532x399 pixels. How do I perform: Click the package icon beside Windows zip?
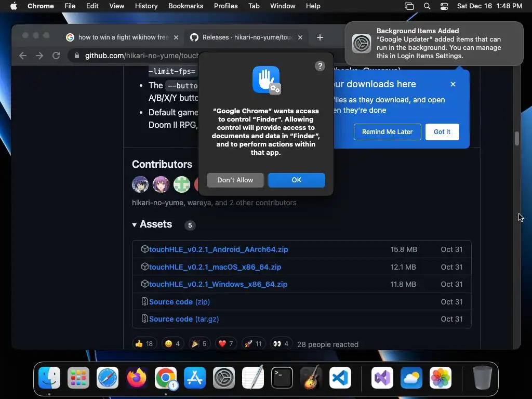[x=144, y=284]
